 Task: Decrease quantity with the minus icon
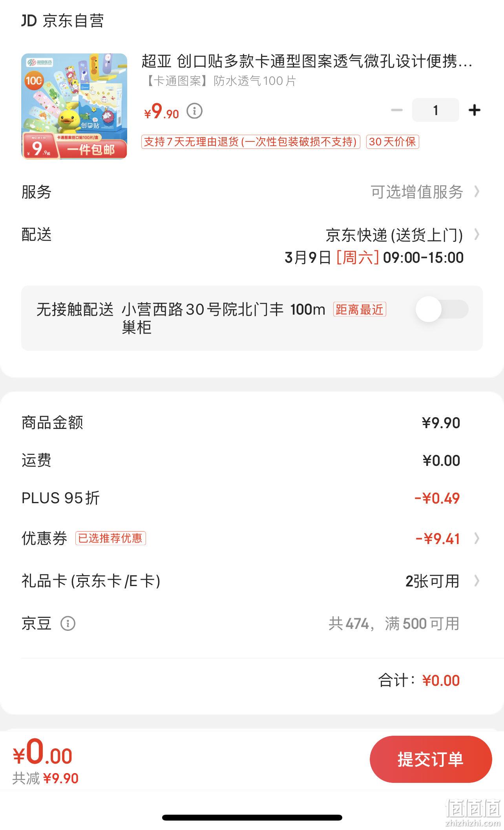click(x=397, y=110)
